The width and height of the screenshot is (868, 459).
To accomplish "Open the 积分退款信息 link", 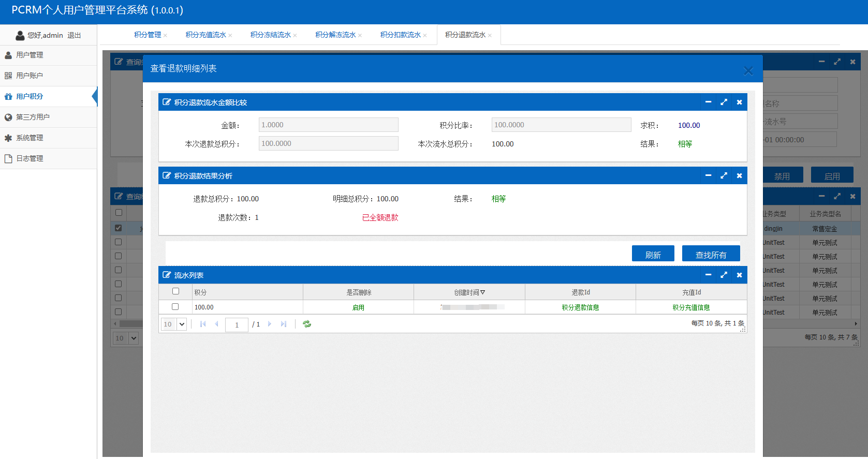I will point(580,307).
